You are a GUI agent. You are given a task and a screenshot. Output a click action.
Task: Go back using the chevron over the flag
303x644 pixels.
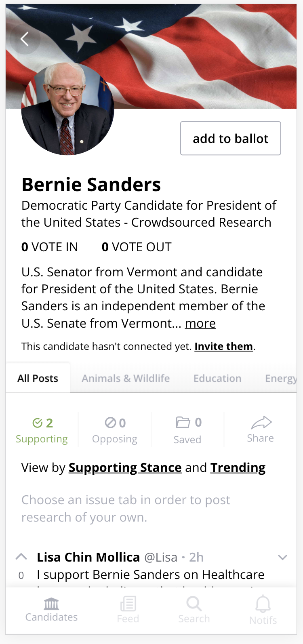click(25, 39)
